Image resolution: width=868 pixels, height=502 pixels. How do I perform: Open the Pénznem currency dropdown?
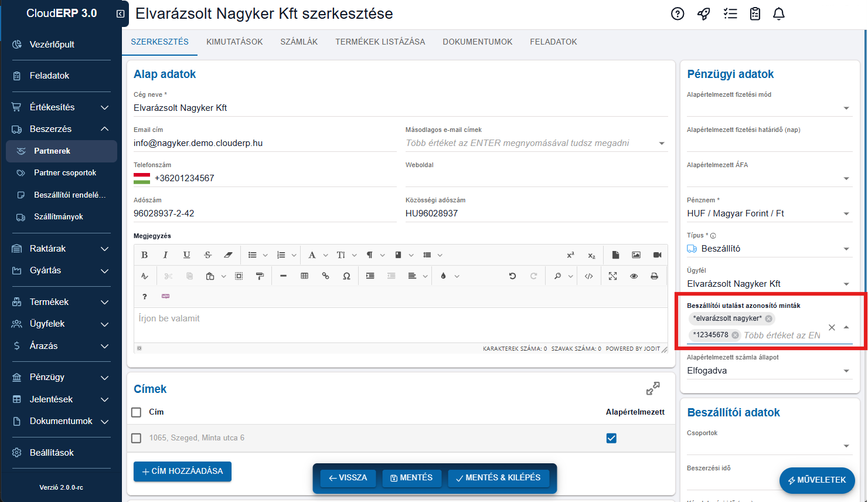pos(846,214)
